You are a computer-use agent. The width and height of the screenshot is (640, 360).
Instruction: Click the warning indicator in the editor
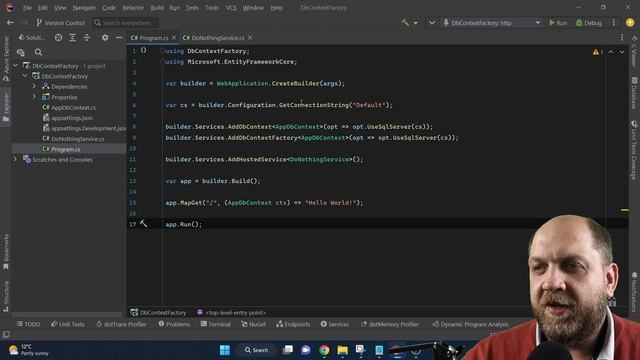coord(598,52)
